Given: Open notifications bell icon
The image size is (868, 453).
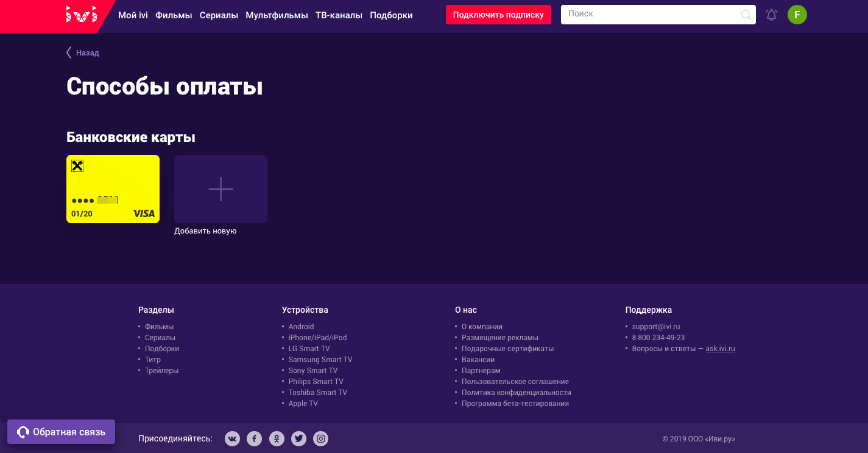Looking at the screenshot, I should 772,15.
